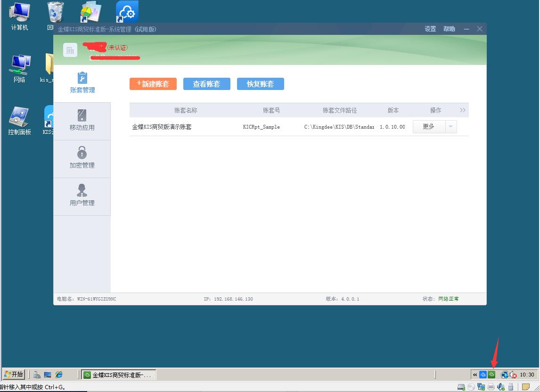Click the 恢复账套 button
This screenshot has width=540, height=392.
coord(260,83)
